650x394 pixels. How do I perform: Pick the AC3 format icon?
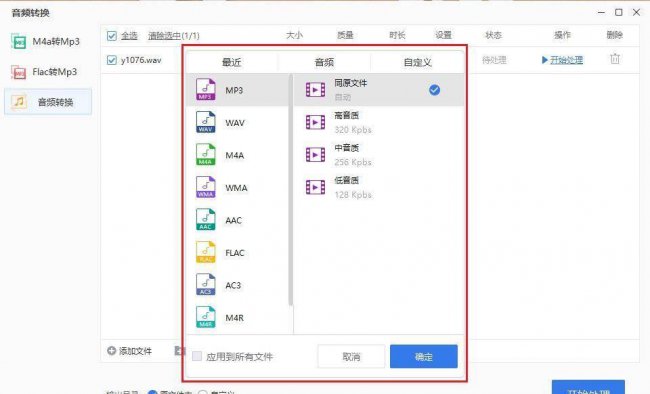(x=206, y=285)
